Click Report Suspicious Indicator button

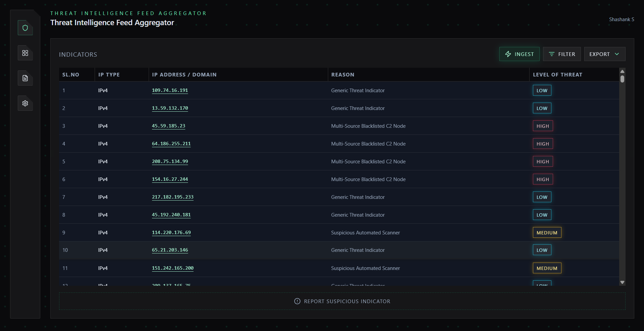coord(342,301)
